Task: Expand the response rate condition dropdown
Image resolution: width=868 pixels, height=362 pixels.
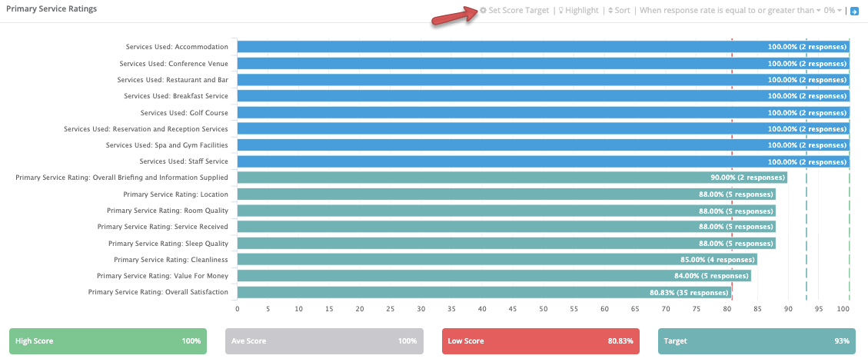Action: click(x=730, y=11)
